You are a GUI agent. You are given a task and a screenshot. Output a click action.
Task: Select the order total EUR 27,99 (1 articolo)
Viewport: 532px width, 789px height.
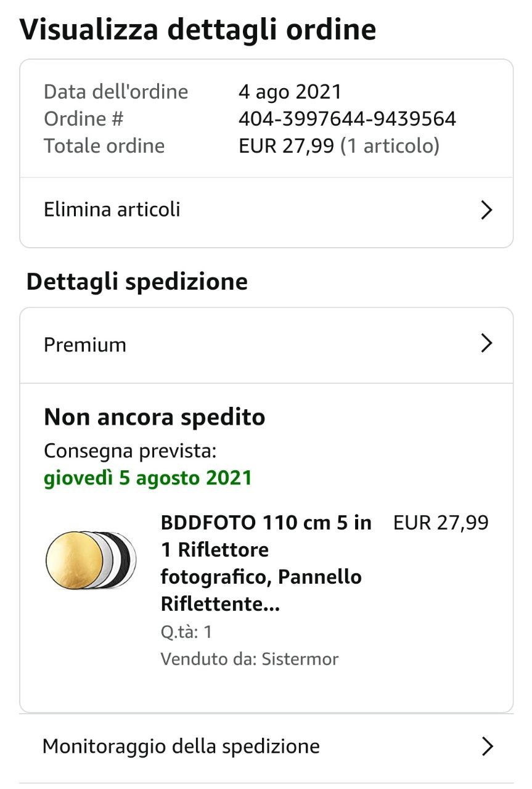click(338, 146)
